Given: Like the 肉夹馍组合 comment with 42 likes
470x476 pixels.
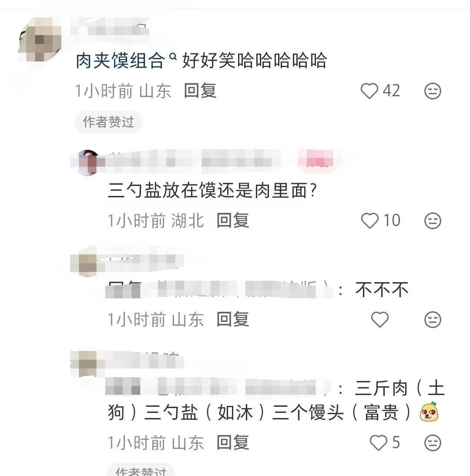Looking at the screenshot, I should pos(369,91).
